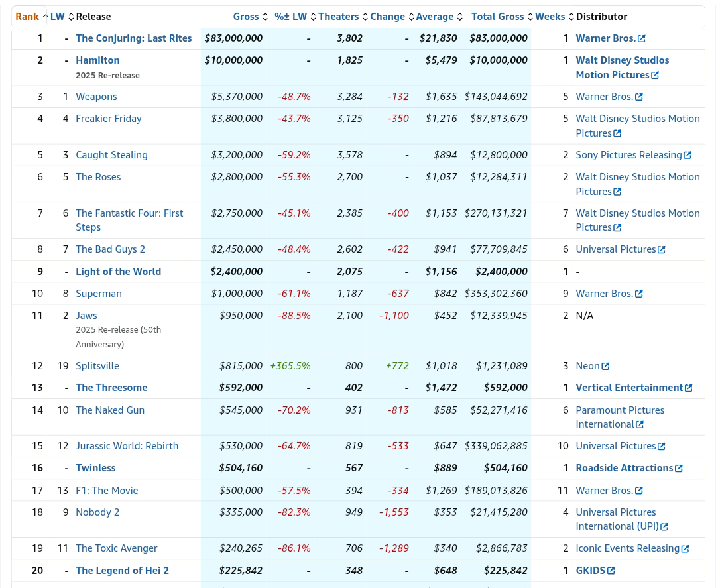This screenshot has width=716, height=588.
Task: Sort by Average column header
Action: pyautogui.click(x=434, y=17)
